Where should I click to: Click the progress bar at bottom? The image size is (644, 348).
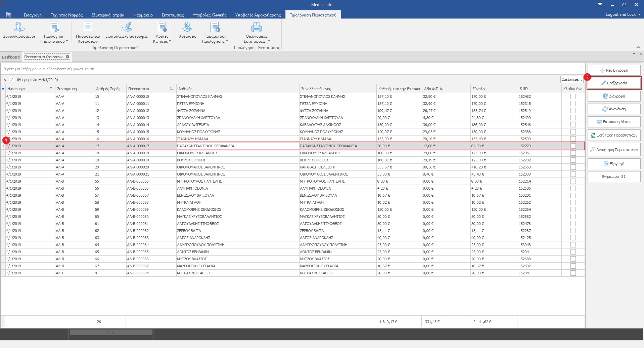pyautogui.click(x=111, y=332)
